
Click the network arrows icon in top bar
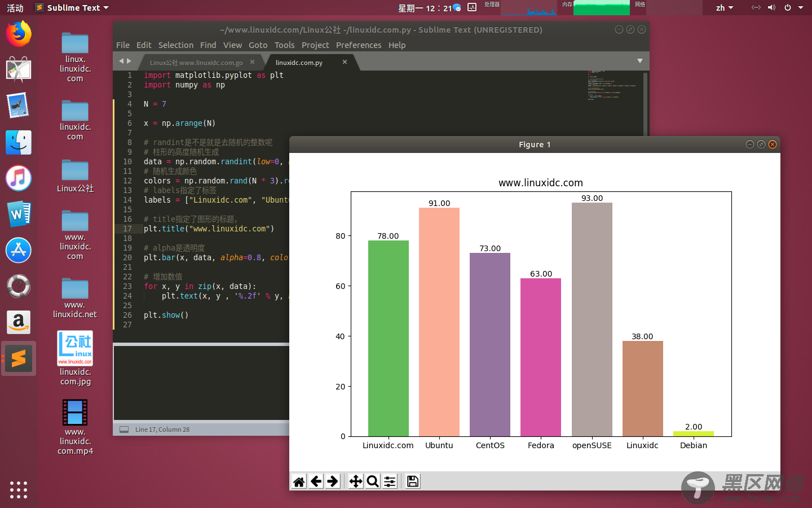[x=756, y=7]
